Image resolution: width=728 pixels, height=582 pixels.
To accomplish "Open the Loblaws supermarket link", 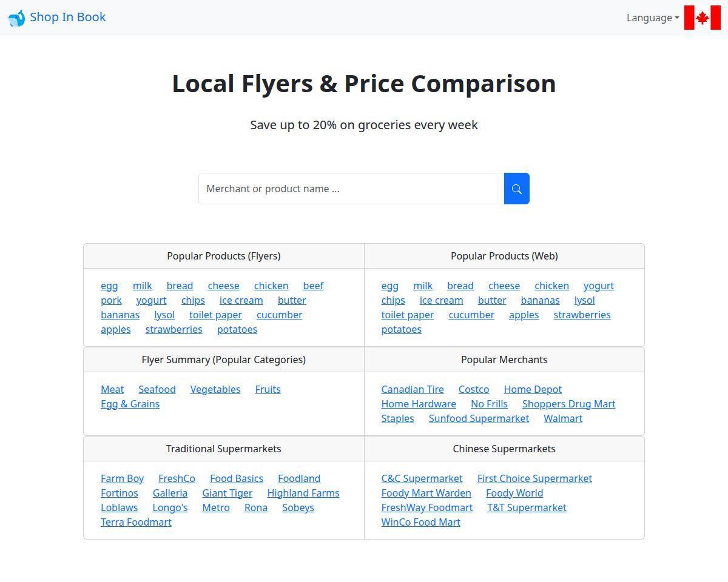I will point(120,507).
